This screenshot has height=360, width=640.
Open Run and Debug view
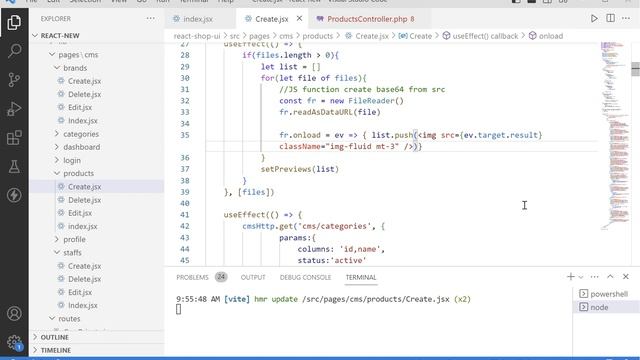click(14, 109)
